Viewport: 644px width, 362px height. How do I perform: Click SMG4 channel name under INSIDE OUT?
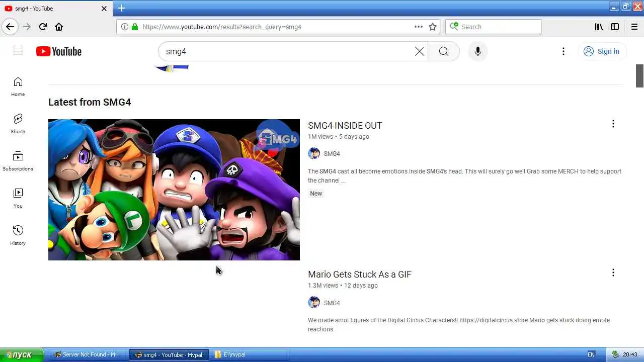pos(332,154)
